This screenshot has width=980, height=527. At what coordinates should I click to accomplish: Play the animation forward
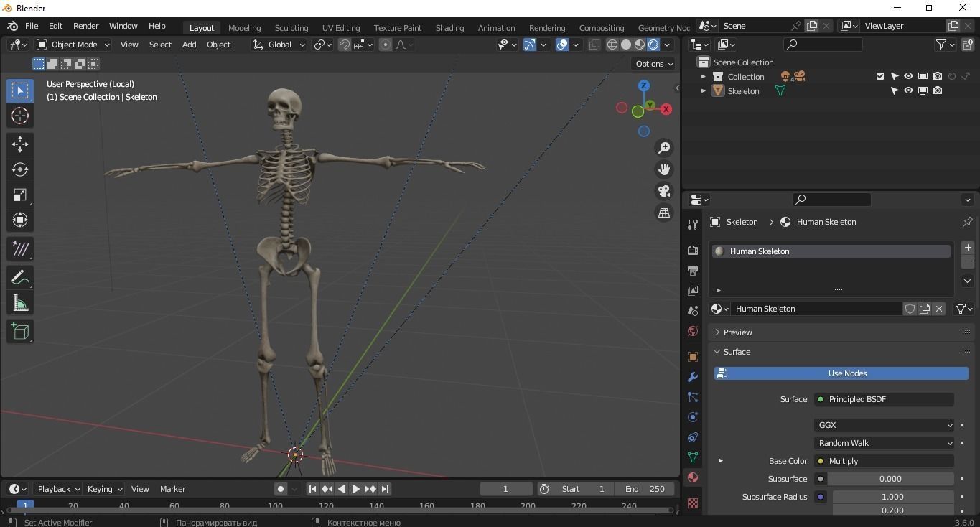click(355, 489)
